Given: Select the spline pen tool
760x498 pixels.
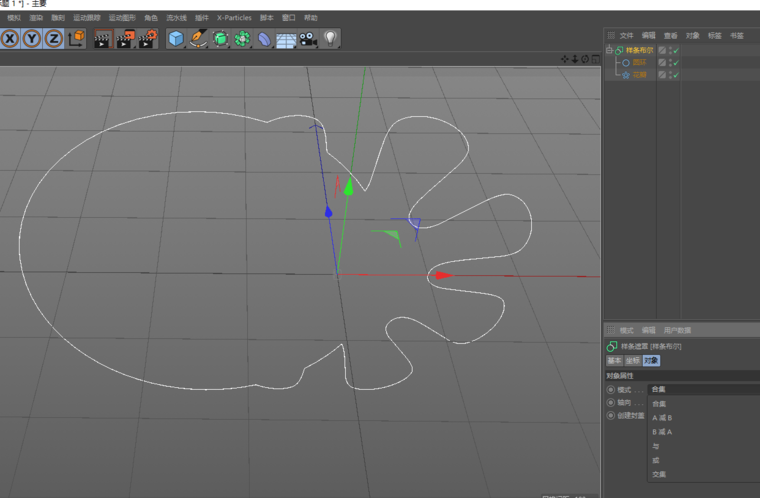Looking at the screenshot, I should coord(198,39).
